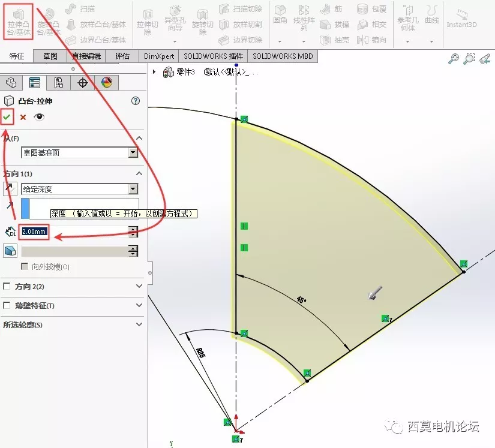Choose Lofted Cut (放样切割)
Screen dimensions: 495x448
[241, 25]
